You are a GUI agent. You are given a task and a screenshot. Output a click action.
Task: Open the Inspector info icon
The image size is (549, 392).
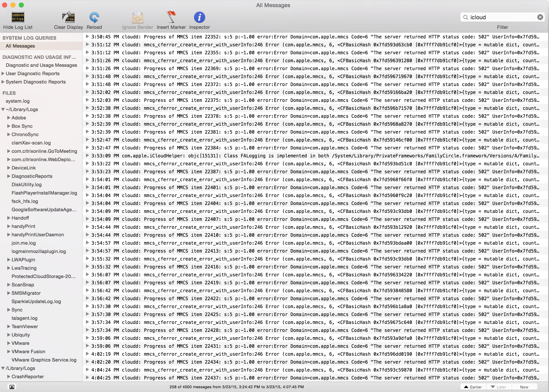point(199,17)
